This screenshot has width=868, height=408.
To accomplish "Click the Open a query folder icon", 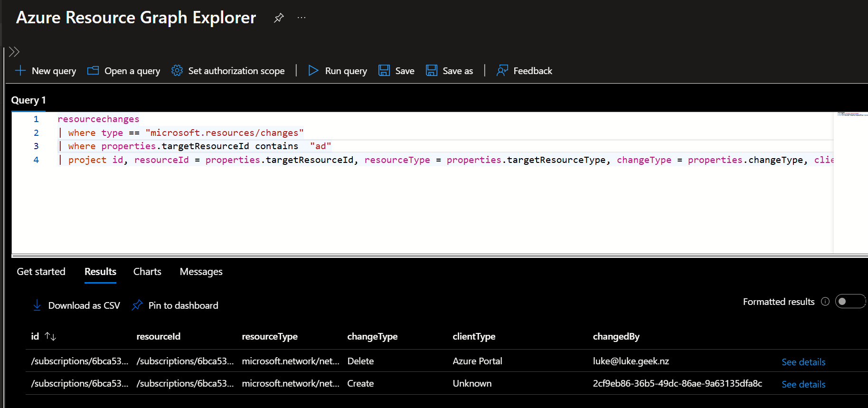I will (93, 71).
